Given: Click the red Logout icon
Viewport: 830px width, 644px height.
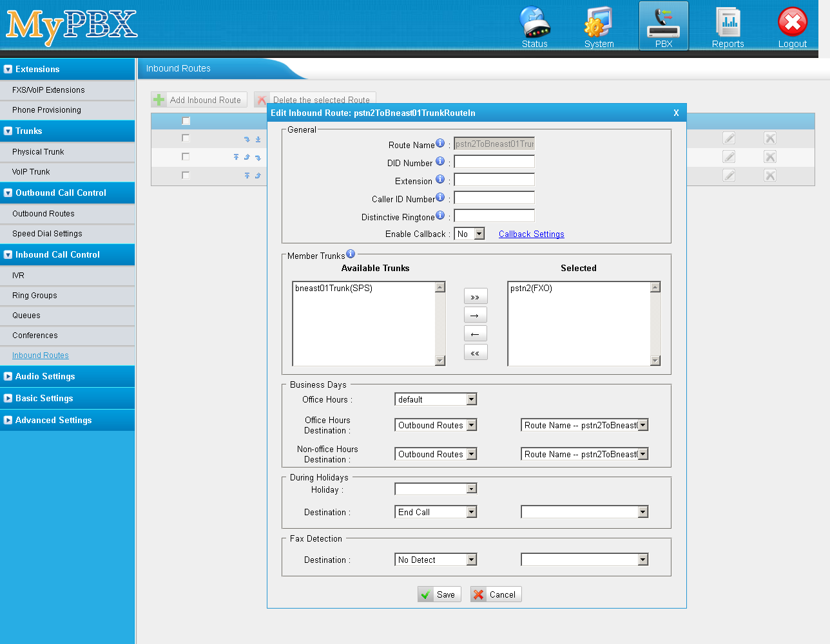Looking at the screenshot, I should pyautogui.click(x=793, y=26).
